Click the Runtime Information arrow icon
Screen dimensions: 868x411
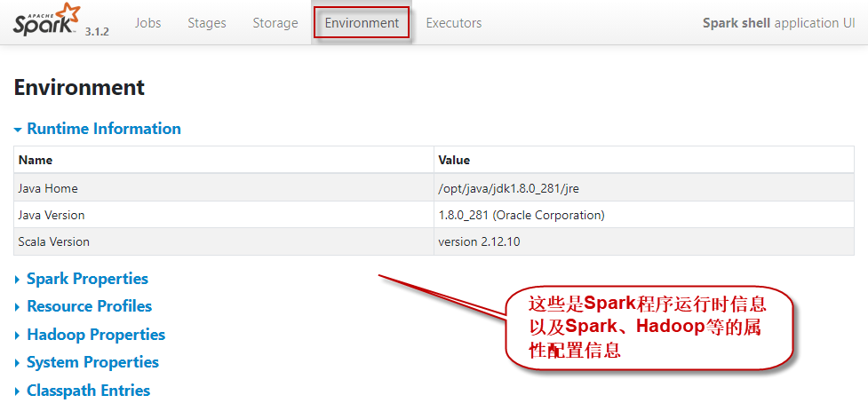point(18,130)
